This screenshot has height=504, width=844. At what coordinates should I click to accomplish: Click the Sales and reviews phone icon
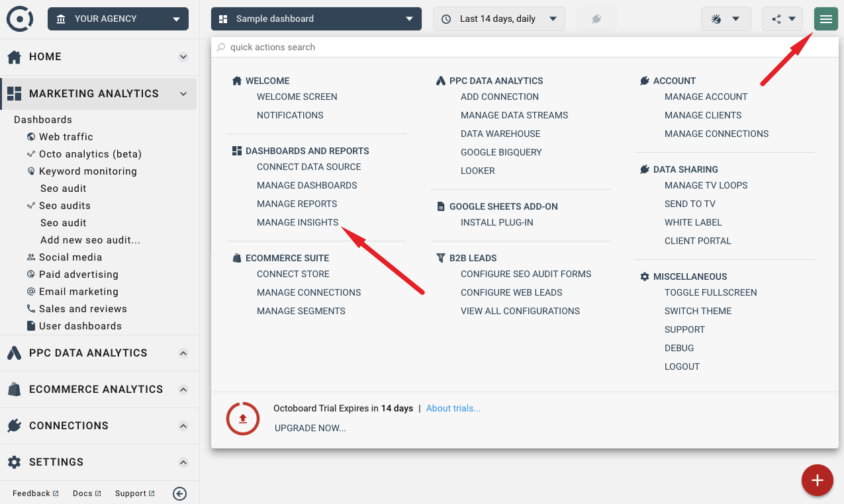coord(31,309)
